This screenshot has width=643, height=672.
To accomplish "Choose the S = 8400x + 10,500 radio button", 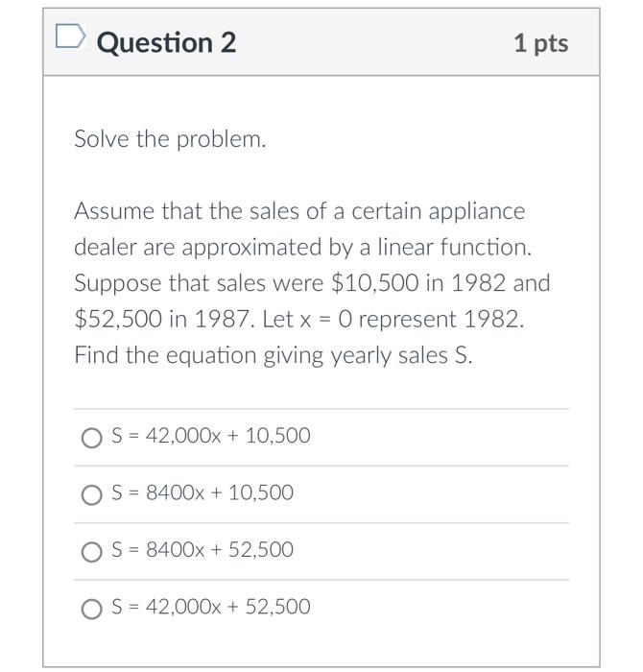I will [92, 494].
